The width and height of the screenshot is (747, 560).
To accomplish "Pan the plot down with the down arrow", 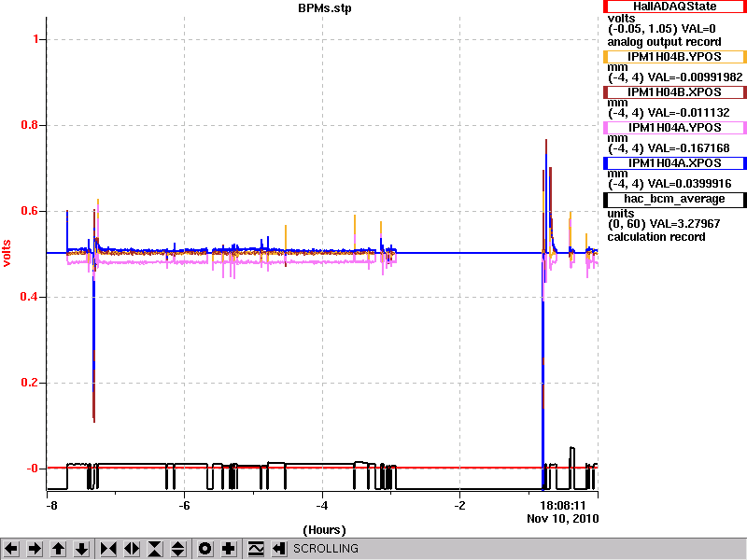I will pos(81,549).
